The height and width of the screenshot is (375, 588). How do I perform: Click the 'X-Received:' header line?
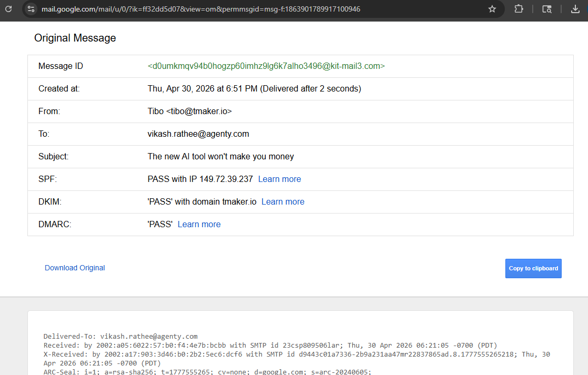pyautogui.click(x=296, y=359)
